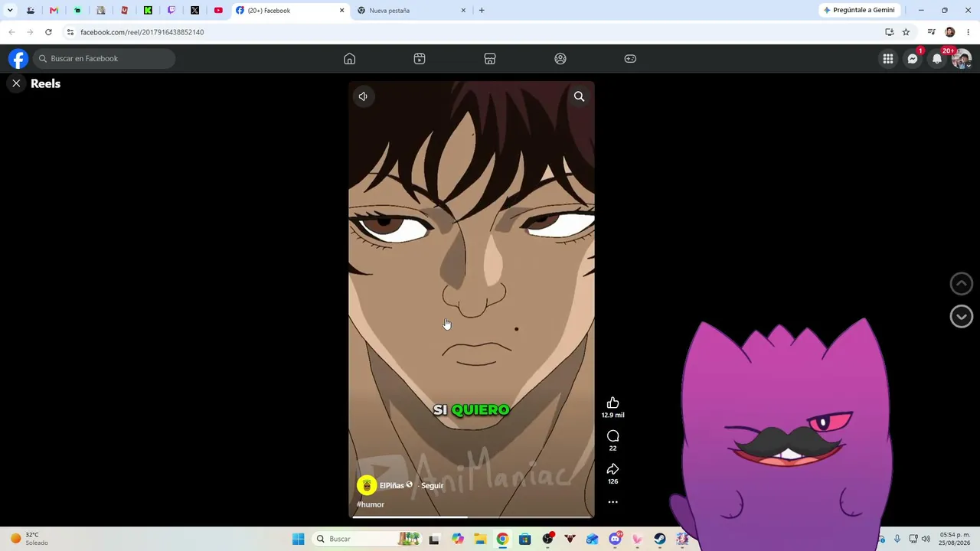
Task: Close the Reels viewer
Action: [16, 83]
